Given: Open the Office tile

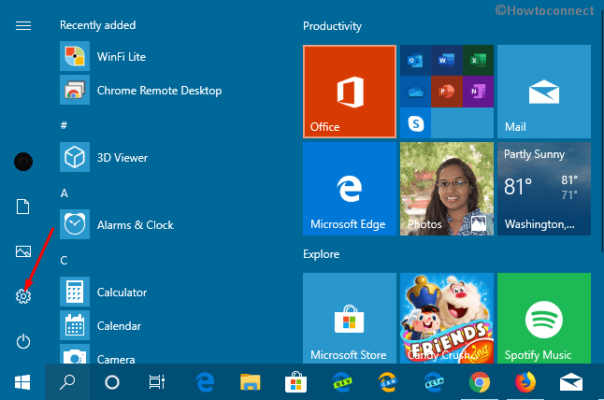Looking at the screenshot, I should 349,91.
